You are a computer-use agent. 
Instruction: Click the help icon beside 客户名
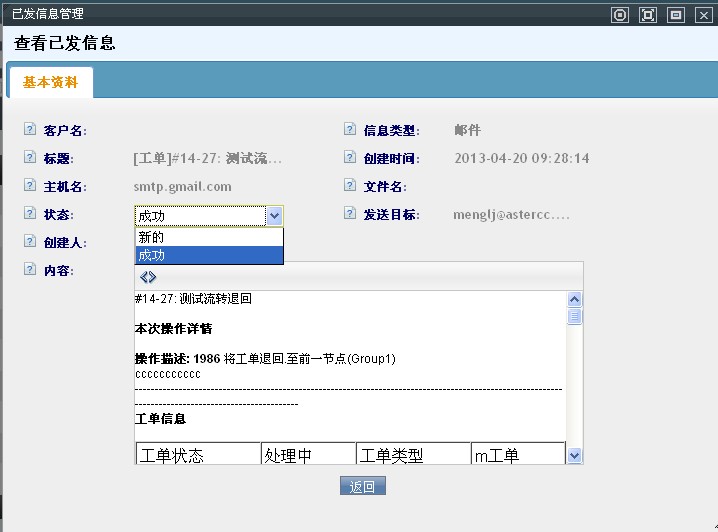30,130
